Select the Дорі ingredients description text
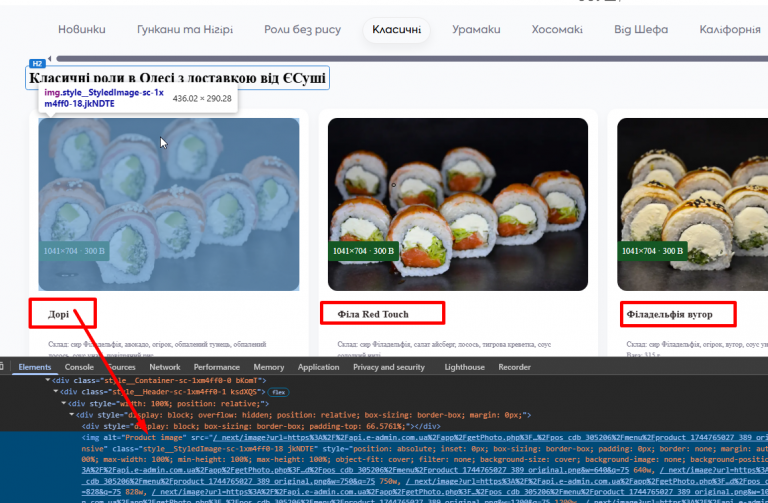 [157, 349]
